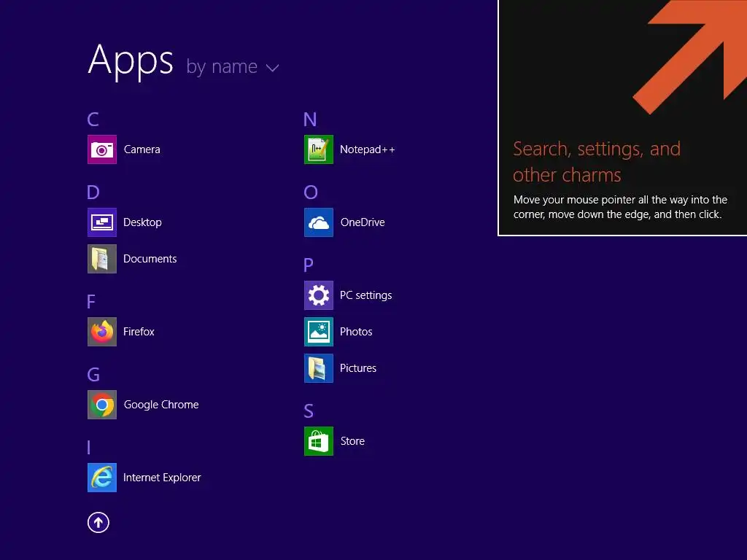
Task: Click the up arrow to return to Start
Action: 98,522
